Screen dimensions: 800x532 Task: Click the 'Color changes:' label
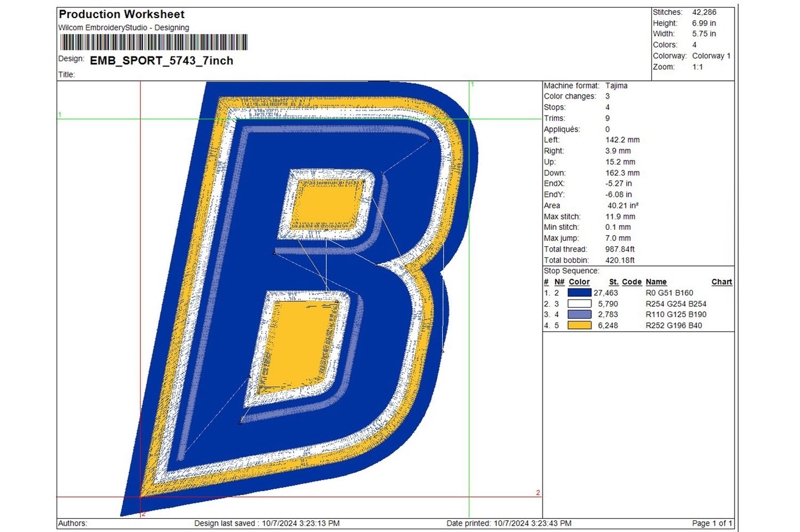pyautogui.click(x=570, y=96)
